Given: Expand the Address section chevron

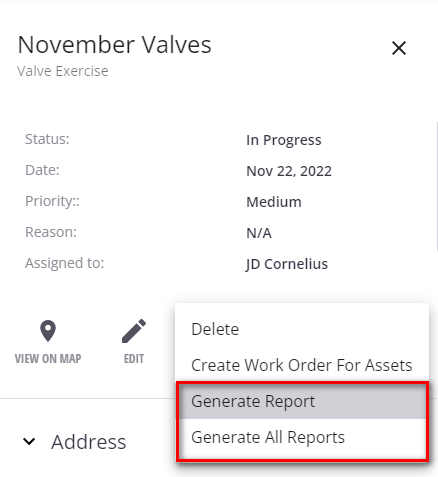Looking at the screenshot, I should point(29,441).
